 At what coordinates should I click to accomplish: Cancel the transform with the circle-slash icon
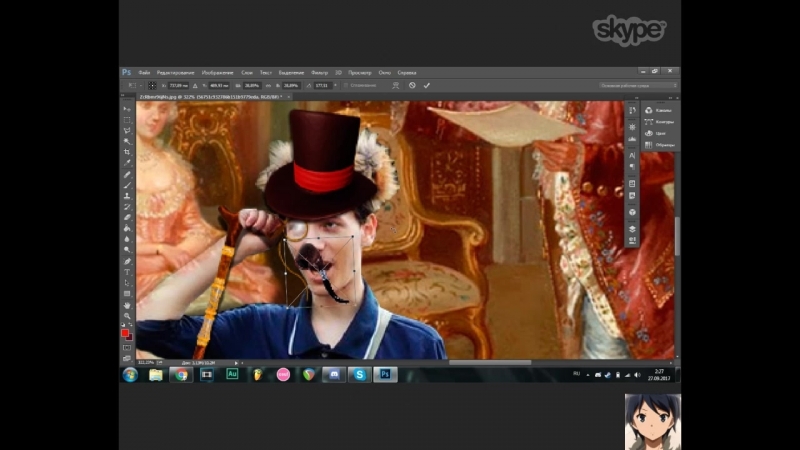click(x=412, y=86)
